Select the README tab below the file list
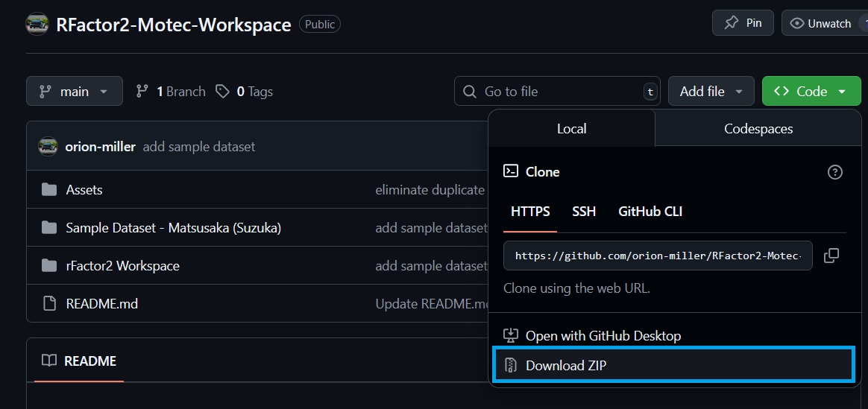This screenshot has width=868, height=409. click(79, 361)
